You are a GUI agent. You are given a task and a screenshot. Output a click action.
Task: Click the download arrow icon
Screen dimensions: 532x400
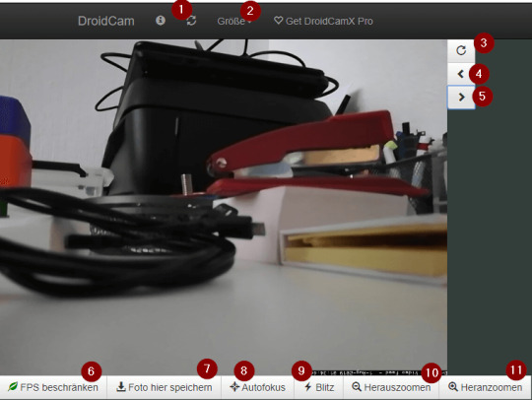click(121, 387)
